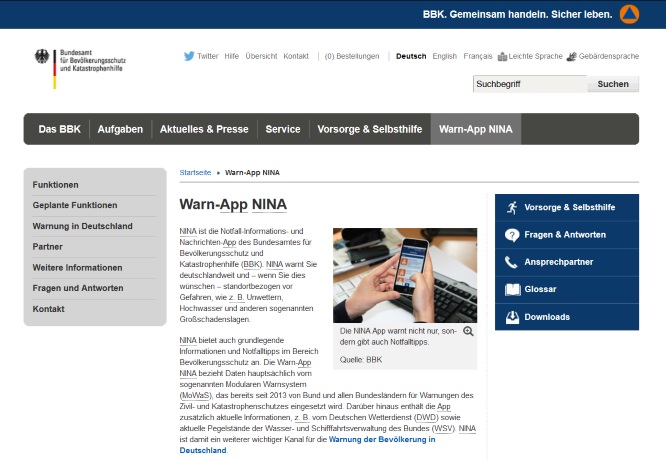The image size is (666, 460).
Task: Select the Warn-App NINA navigation tab
Action: coord(475,129)
